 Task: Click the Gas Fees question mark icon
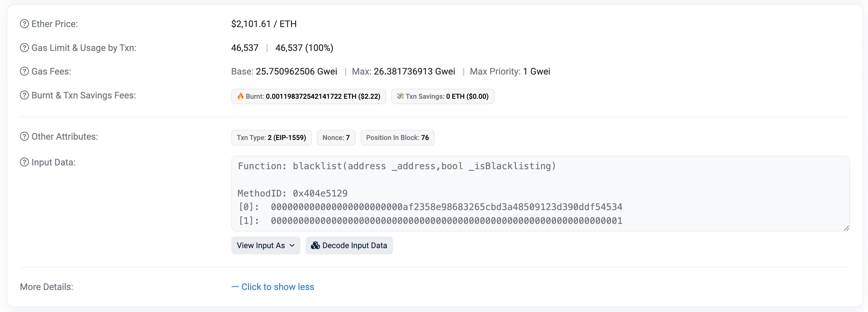coord(24,71)
